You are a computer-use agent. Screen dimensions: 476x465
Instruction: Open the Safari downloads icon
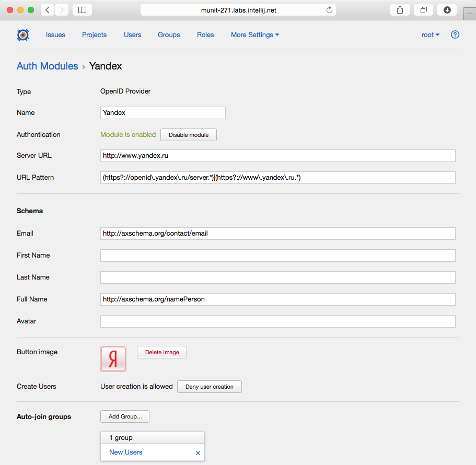pyautogui.click(x=447, y=10)
